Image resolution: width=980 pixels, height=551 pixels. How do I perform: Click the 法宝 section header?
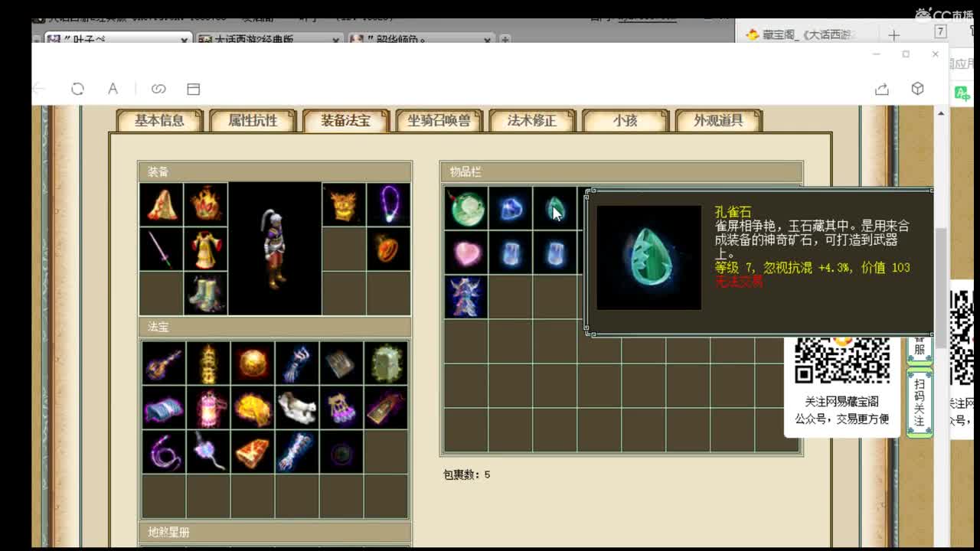pos(275,327)
